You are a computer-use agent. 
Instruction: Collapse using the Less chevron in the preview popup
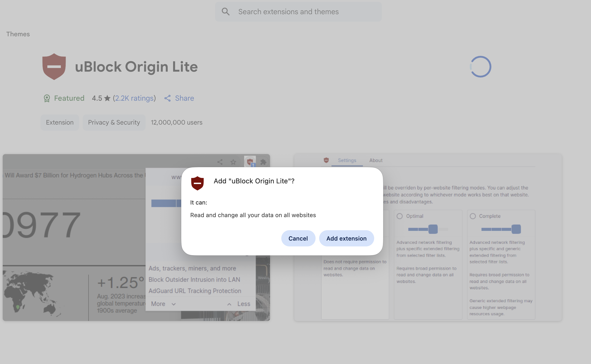click(229, 304)
